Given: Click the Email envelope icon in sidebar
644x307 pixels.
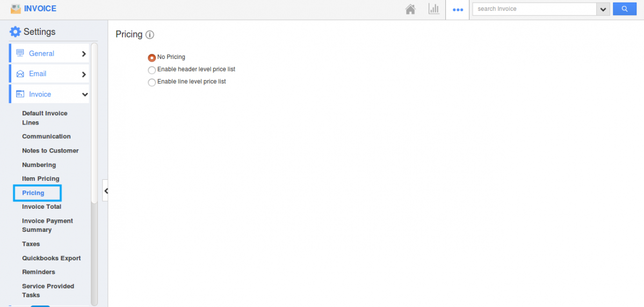Looking at the screenshot, I should (x=20, y=74).
